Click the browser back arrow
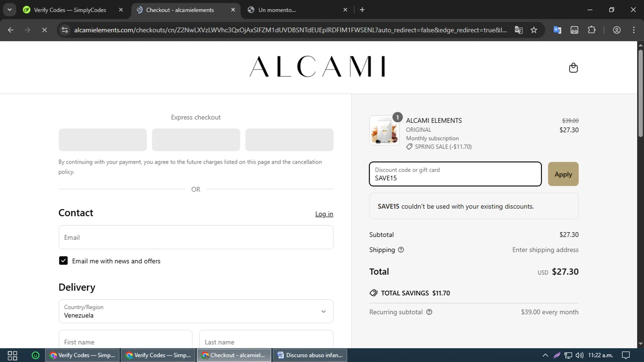The image size is (644, 362). click(x=11, y=30)
